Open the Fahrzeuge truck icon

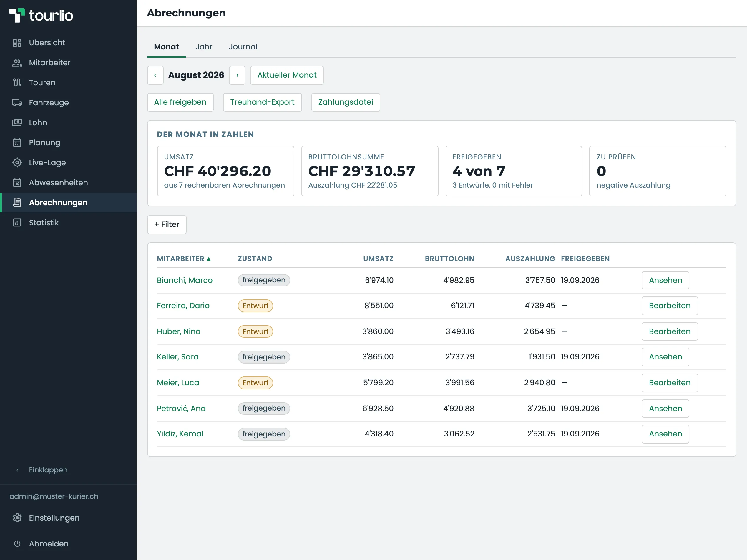point(17,103)
